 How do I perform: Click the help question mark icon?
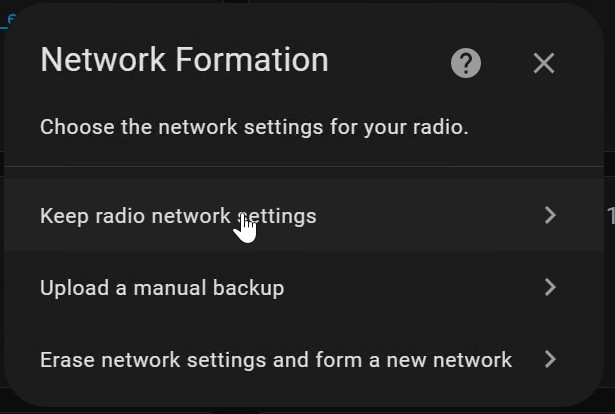tap(466, 63)
